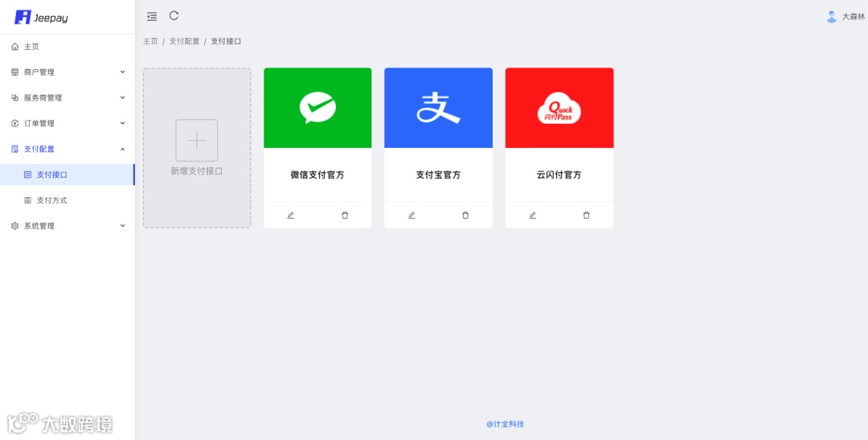The width and height of the screenshot is (868, 440).
Task: Expand the 系统管理 sidebar menu
Action: [x=68, y=226]
